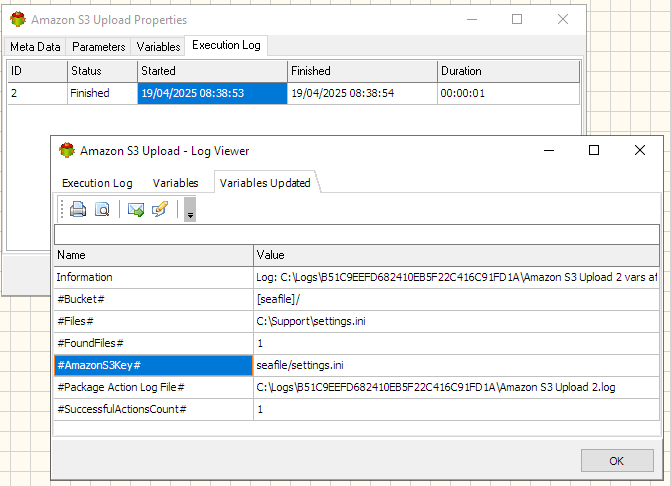
Task: Click the filter text field above Name column
Action: 356,234
